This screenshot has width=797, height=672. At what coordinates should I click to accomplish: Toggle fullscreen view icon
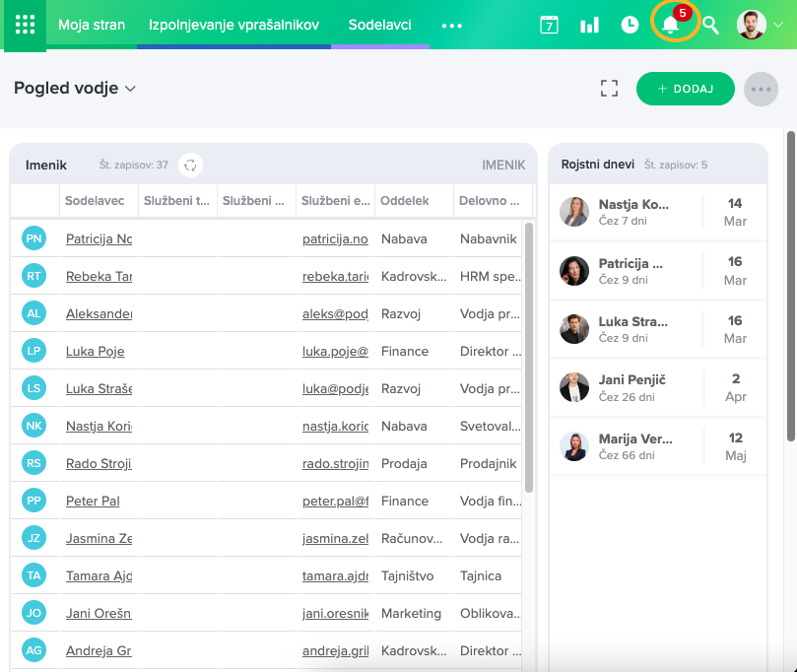[609, 88]
